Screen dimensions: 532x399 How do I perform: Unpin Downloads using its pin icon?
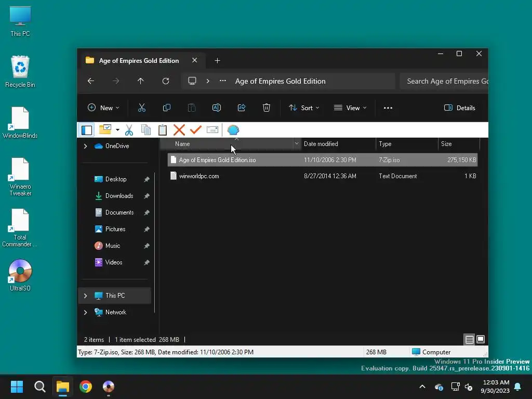pos(147,196)
